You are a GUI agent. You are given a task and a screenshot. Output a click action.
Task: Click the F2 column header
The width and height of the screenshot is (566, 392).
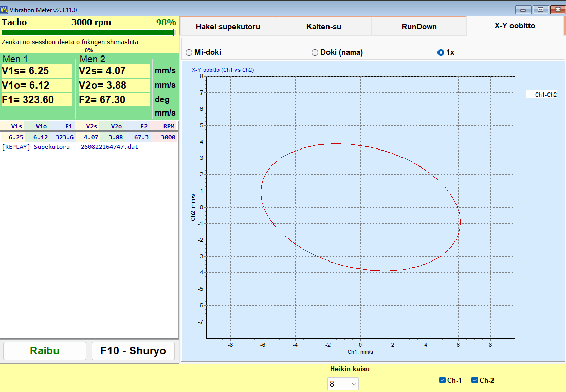138,126
